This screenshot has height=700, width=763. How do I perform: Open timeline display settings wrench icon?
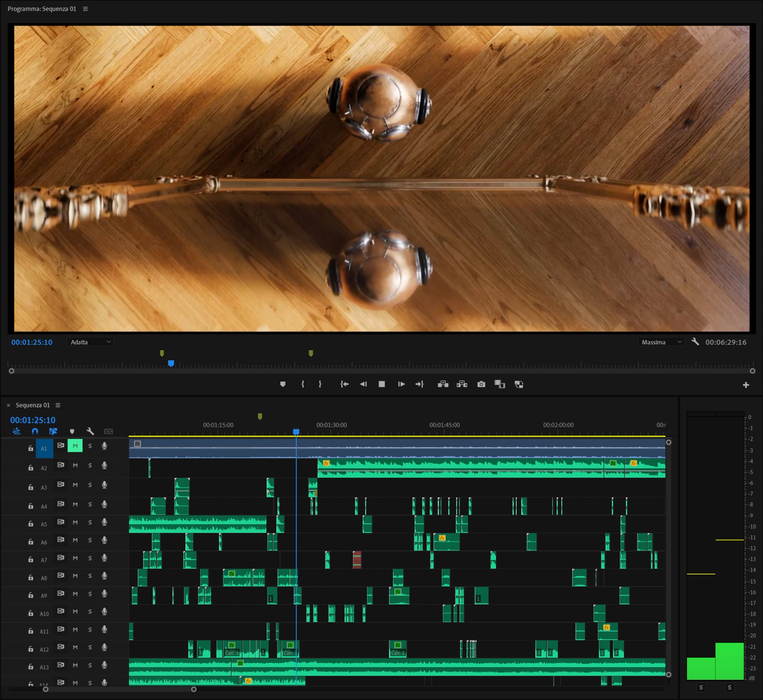coord(90,431)
